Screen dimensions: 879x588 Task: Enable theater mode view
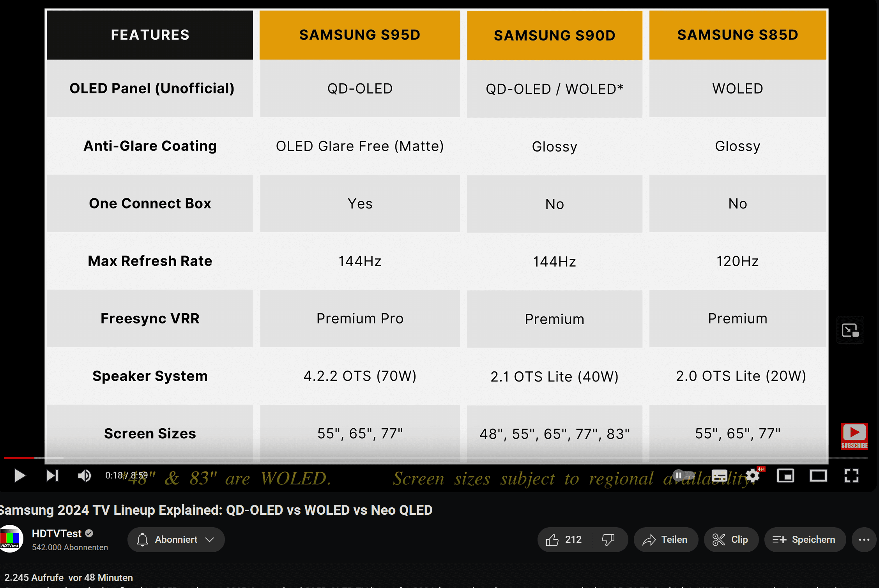[x=818, y=476]
